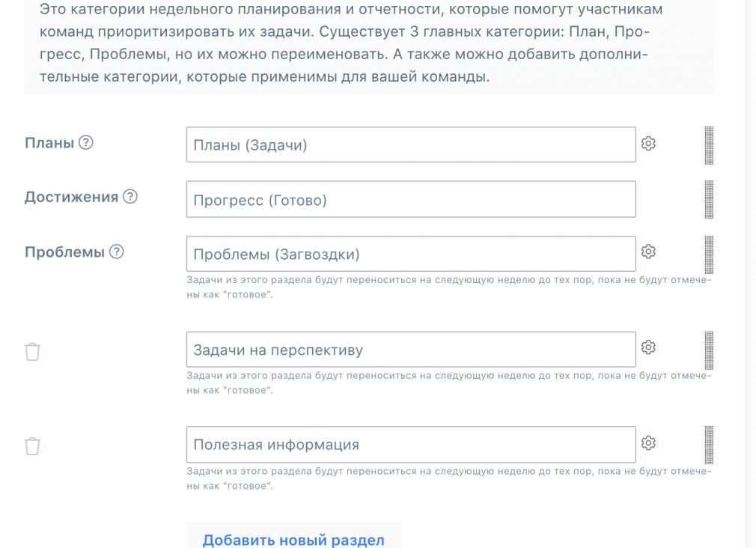Click the Проблемы label text
The image size is (756, 548).
coord(64,252)
